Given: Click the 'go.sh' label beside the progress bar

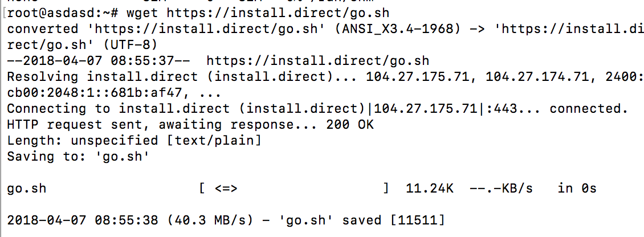Looking at the screenshot, I should 27,189.
